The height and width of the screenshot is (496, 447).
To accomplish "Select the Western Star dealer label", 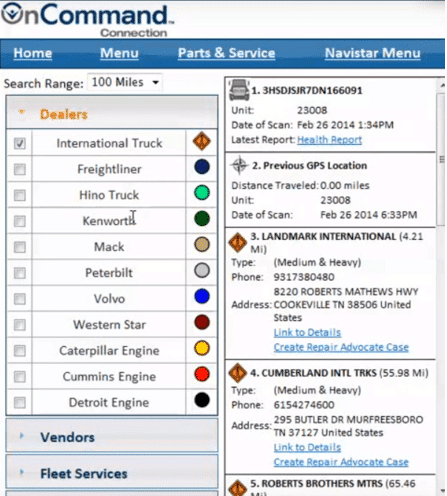I will coord(109,325).
